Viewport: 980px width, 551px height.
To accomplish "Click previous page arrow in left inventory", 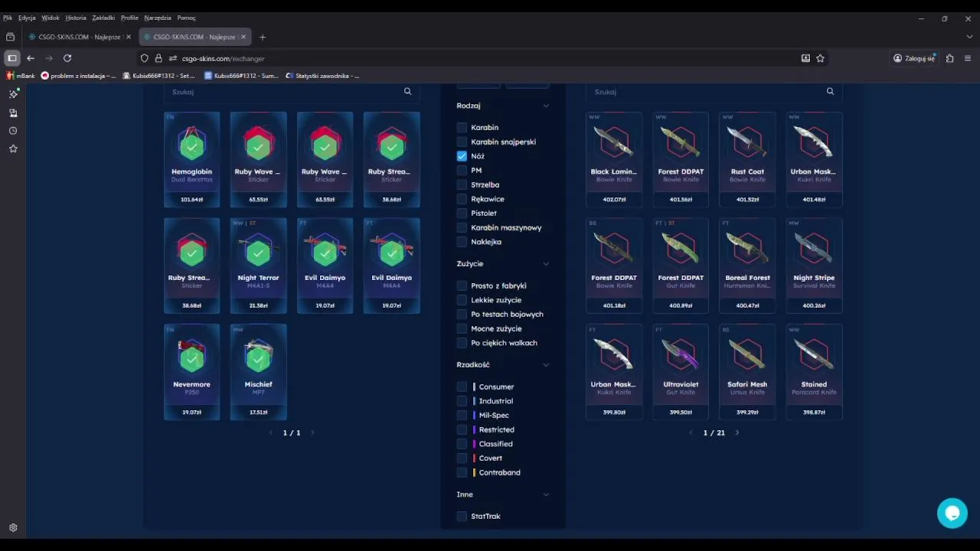I will tap(271, 432).
